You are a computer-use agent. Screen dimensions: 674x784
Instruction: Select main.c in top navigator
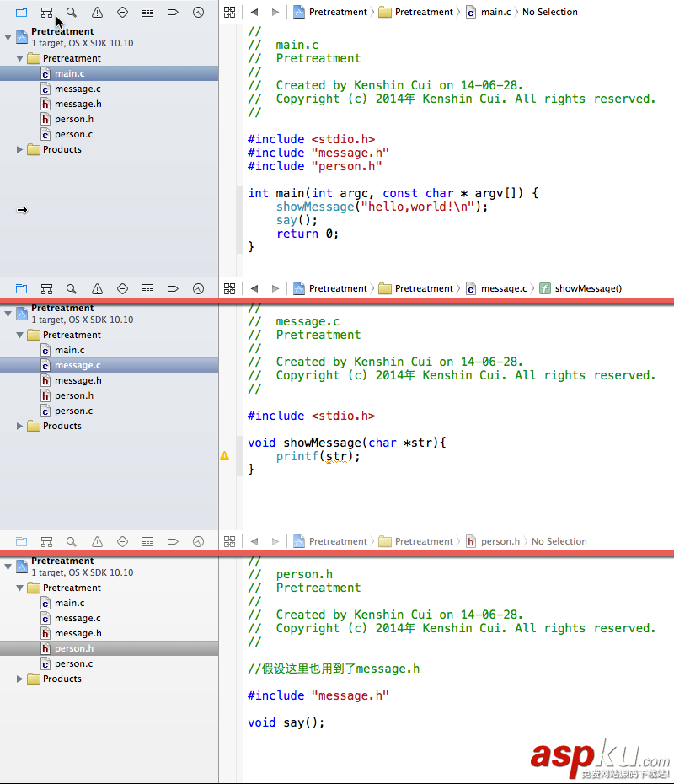[109, 73]
